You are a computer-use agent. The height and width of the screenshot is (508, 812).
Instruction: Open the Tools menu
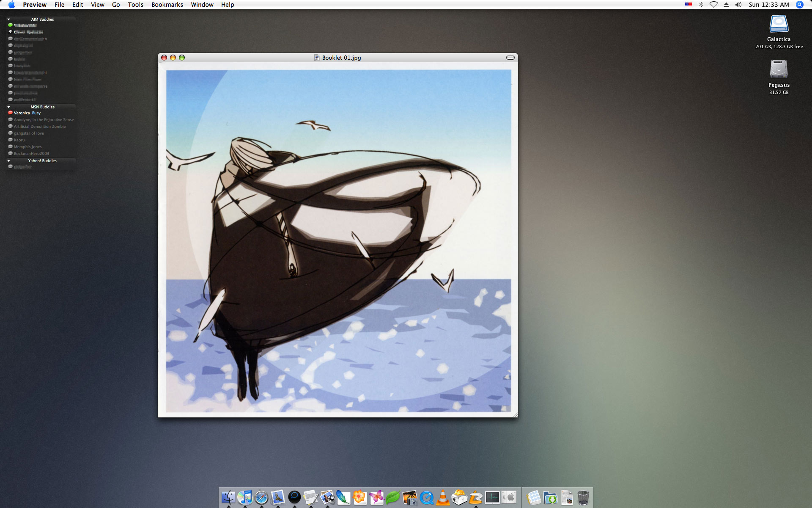click(x=135, y=5)
